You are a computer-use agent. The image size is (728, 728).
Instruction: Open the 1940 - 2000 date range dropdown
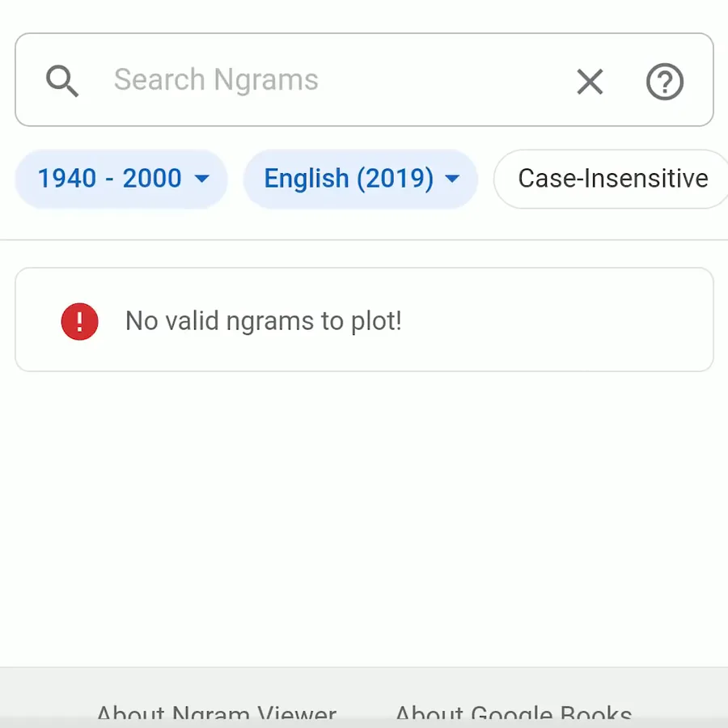point(121,179)
